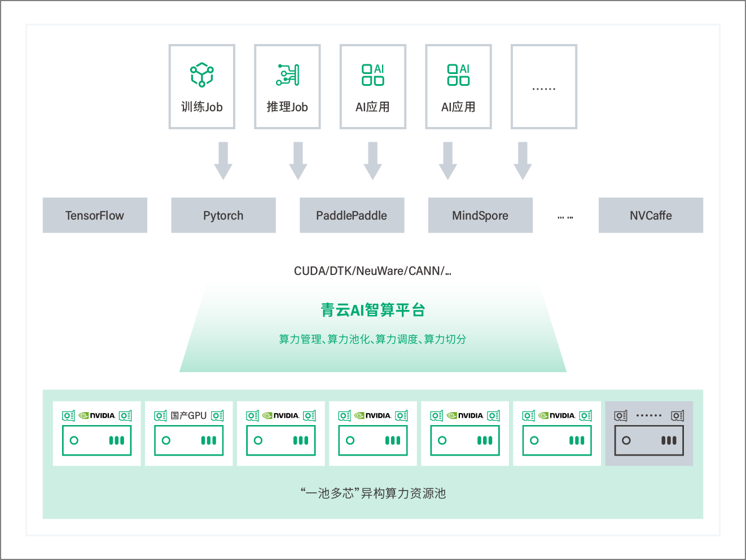Click the gray server rack icon
The image size is (746, 560).
pos(648,440)
